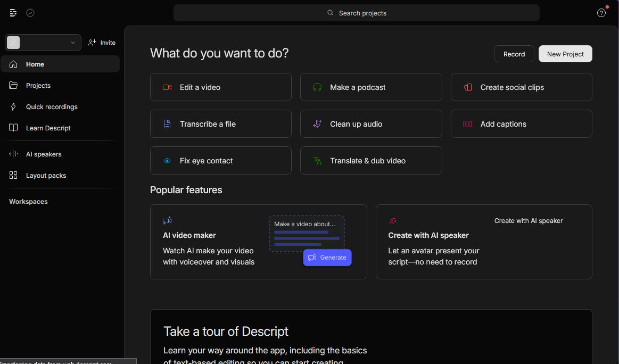The image size is (619, 364).
Task: Click the AI speakers waveform icon
Action: pos(13,154)
